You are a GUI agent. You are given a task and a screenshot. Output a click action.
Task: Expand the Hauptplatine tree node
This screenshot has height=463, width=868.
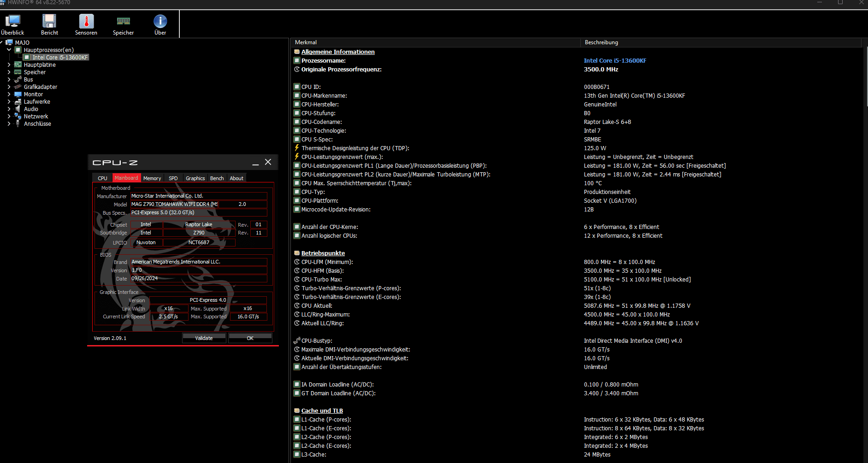pyautogui.click(x=9, y=64)
